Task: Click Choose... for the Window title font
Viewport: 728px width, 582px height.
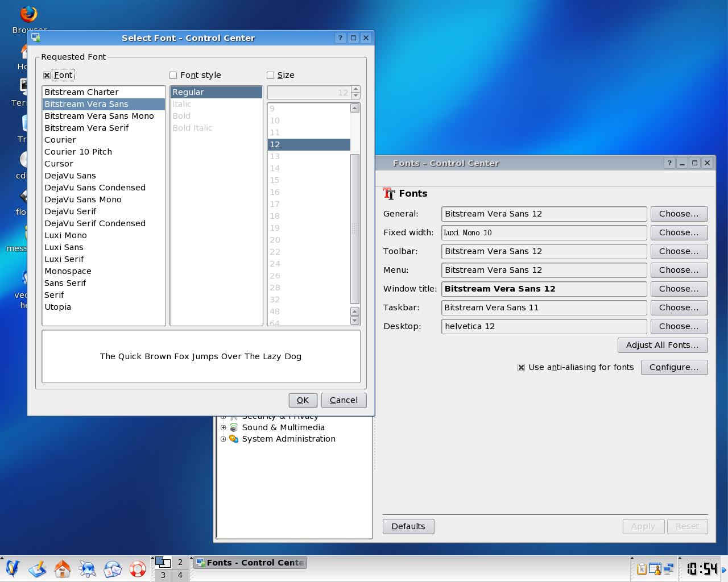Action: click(679, 289)
